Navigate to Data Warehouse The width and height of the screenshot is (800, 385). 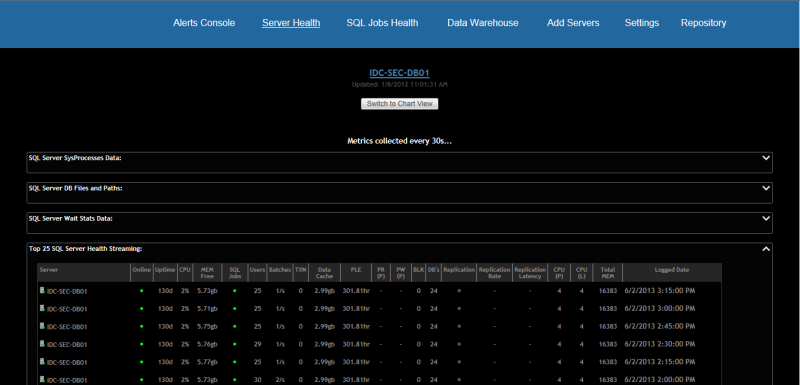click(x=483, y=23)
